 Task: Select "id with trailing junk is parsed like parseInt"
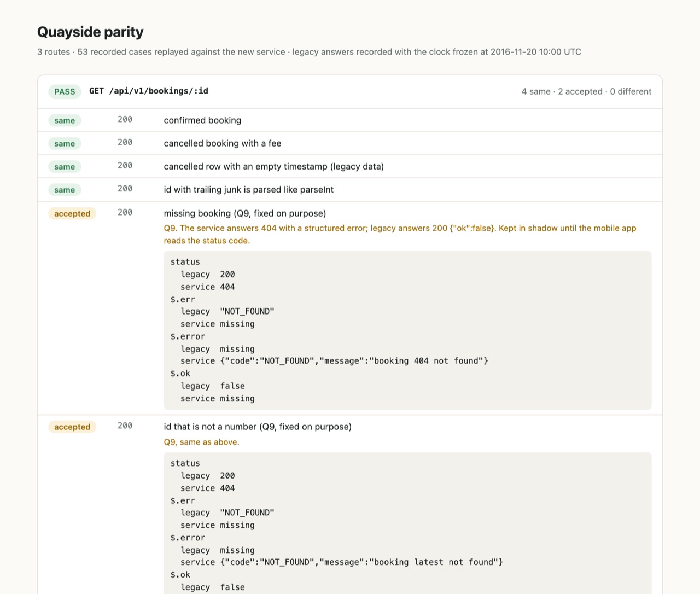coord(249,189)
